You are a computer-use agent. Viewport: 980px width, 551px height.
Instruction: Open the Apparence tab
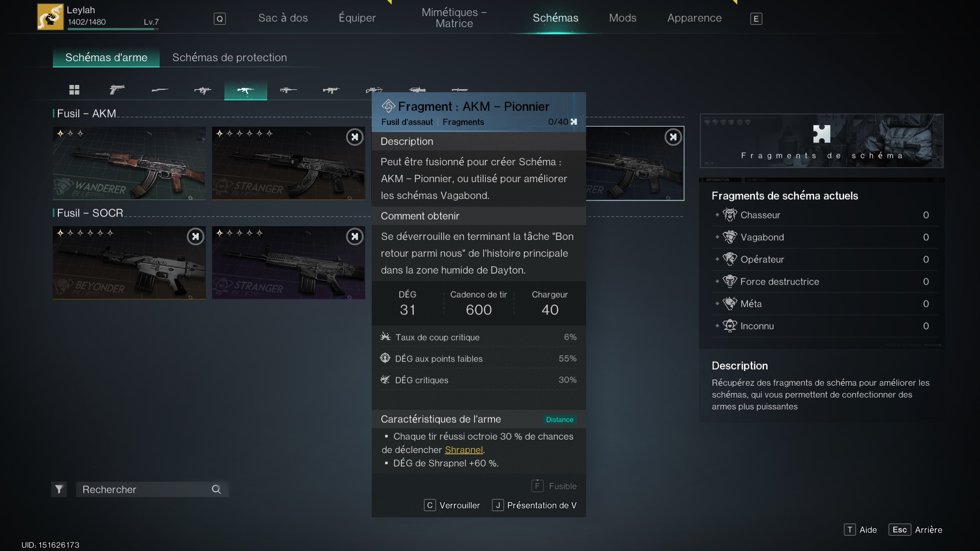click(694, 18)
